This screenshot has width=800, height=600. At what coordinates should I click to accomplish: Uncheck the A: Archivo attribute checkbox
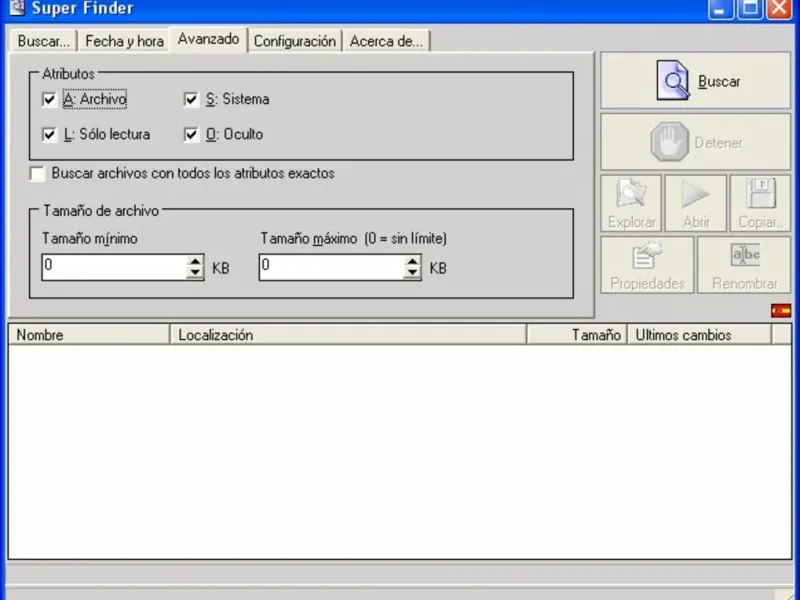pyautogui.click(x=49, y=99)
